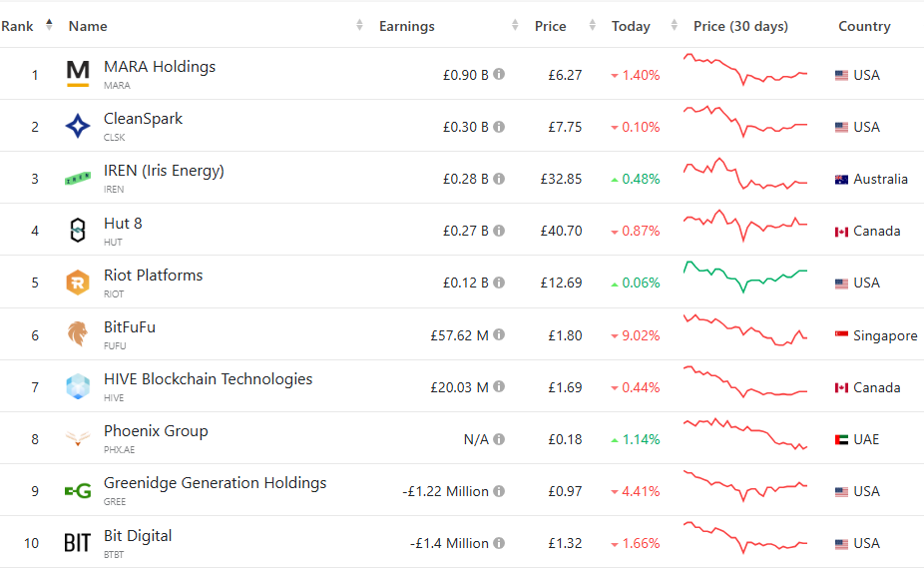Click the HIVE Blockchain hexagon logo

pos(78,386)
